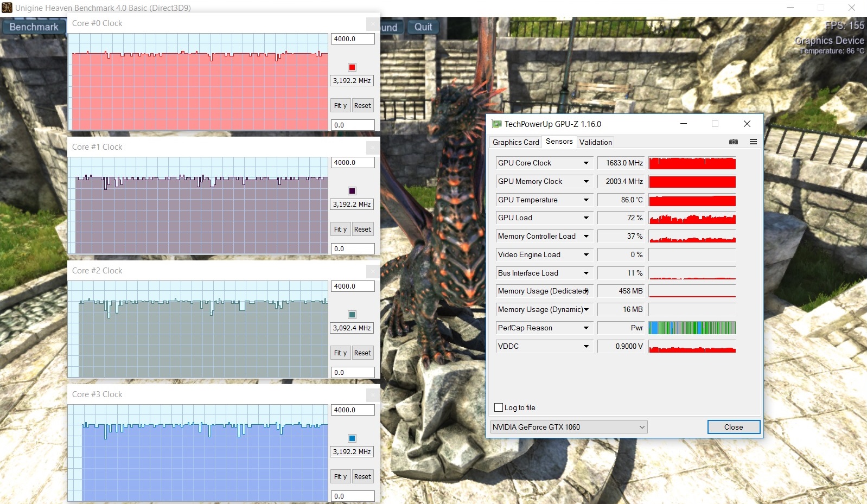This screenshot has height=504, width=867.
Task: Click the blue color swatch for Core #3
Action: pyautogui.click(x=352, y=438)
